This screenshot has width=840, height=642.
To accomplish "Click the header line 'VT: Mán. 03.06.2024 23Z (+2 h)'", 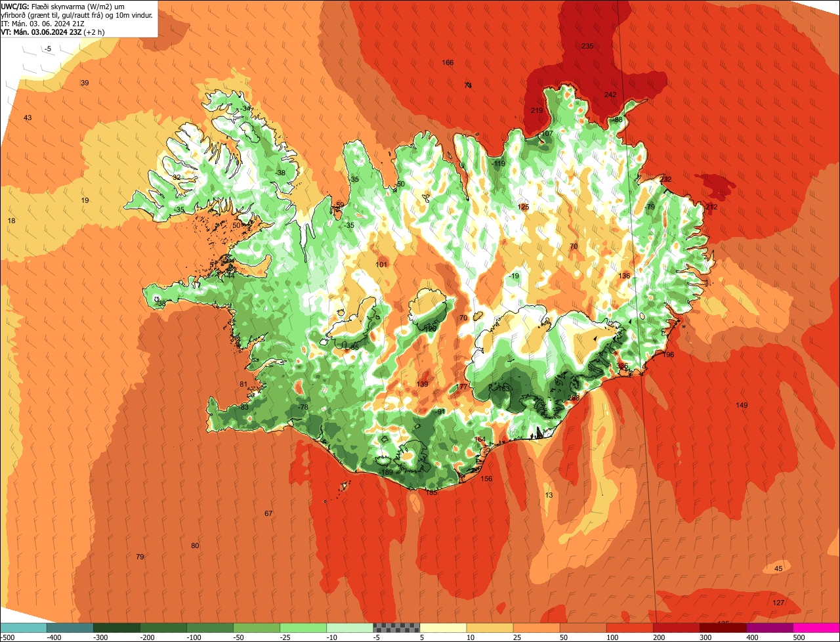I will (x=52, y=32).
